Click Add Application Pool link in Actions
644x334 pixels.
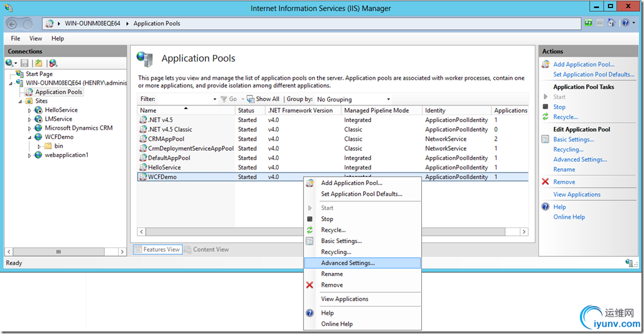[x=584, y=65]
